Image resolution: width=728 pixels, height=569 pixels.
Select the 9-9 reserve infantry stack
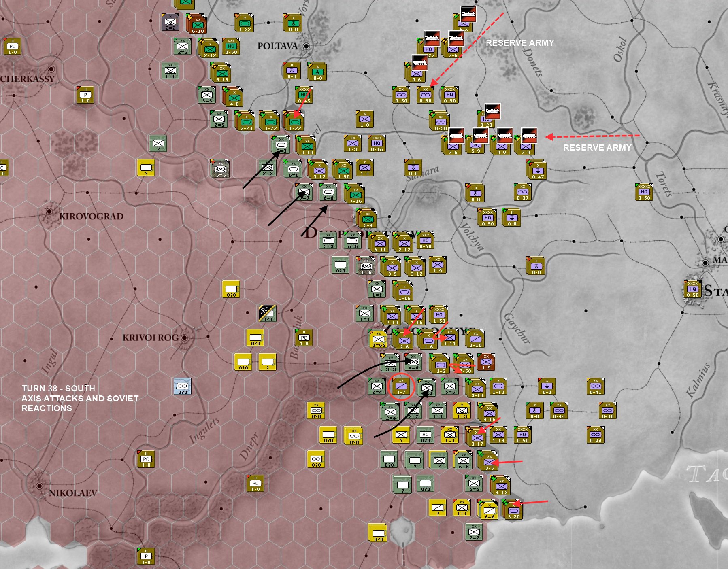click(x=501, y=146)
